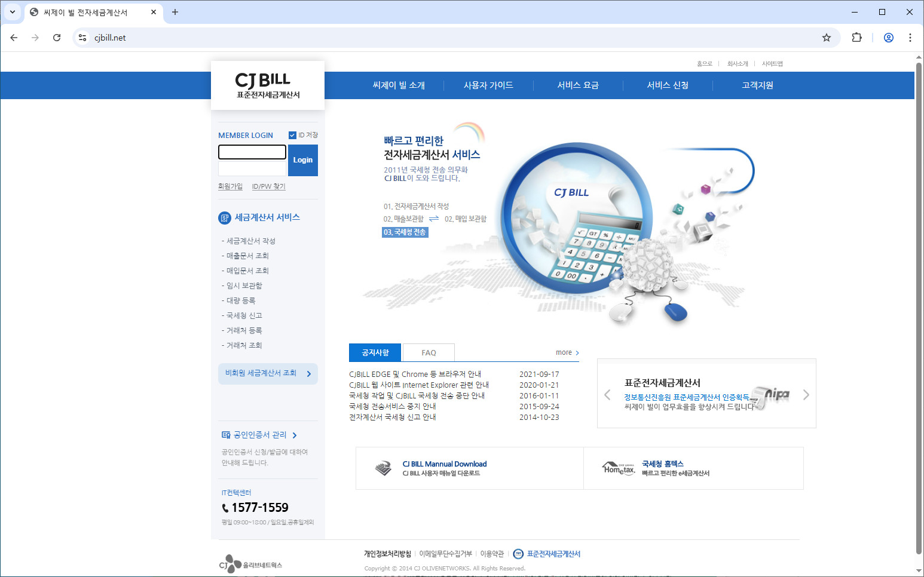Open the tab search dropdown arrow

point(13,12)
